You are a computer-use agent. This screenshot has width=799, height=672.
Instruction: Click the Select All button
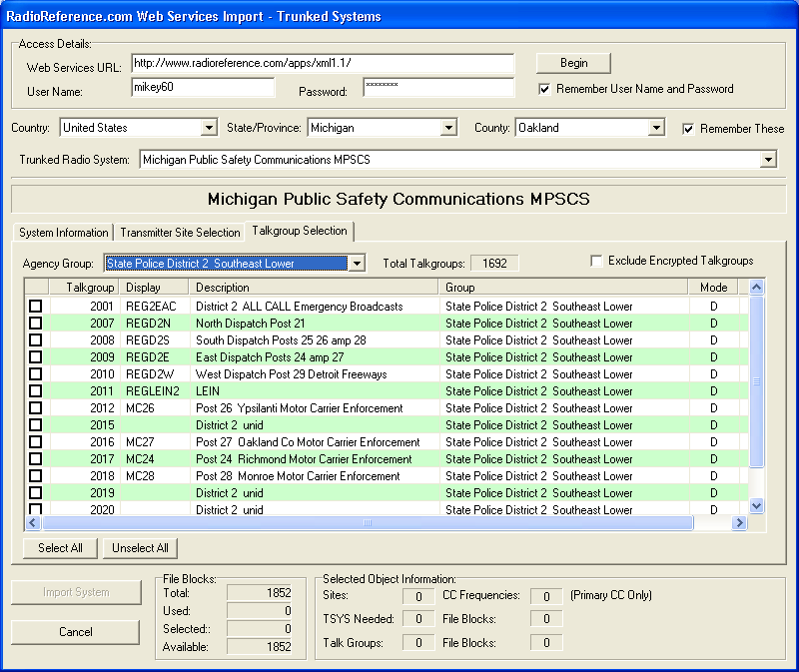tap(60, 548)
